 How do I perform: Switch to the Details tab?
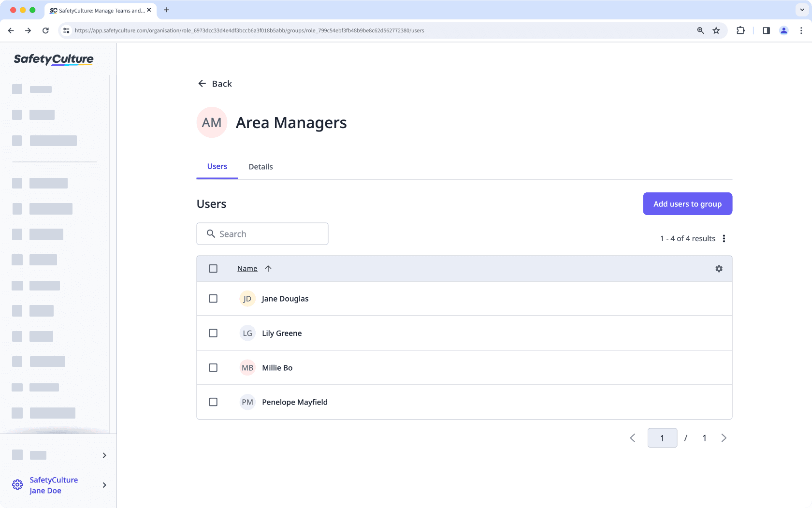261,166
